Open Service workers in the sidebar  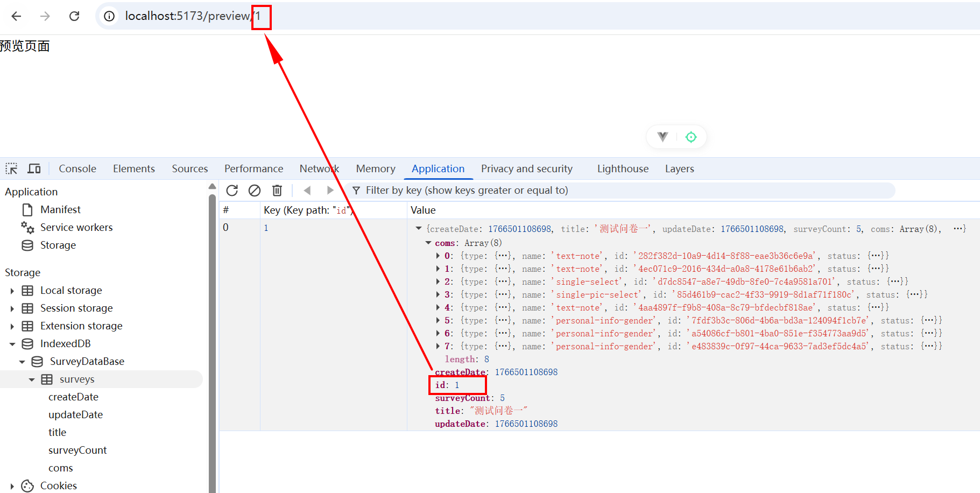point(76,227)
